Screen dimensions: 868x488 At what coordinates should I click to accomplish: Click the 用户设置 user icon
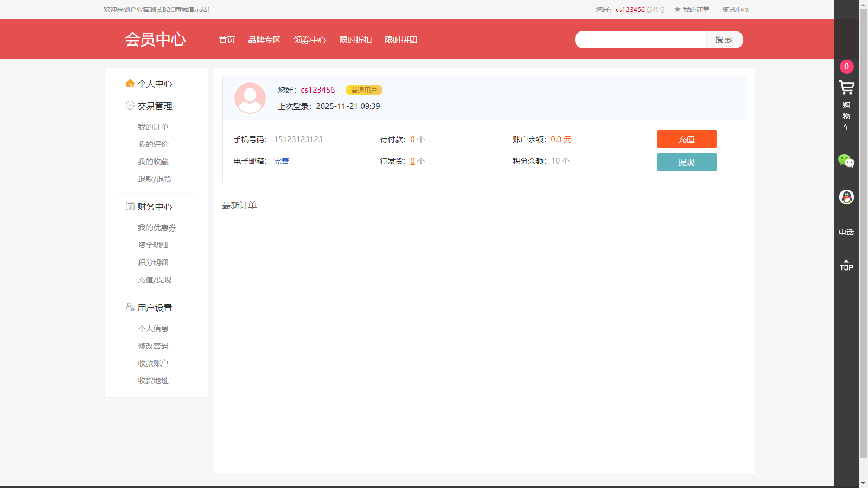130,307
